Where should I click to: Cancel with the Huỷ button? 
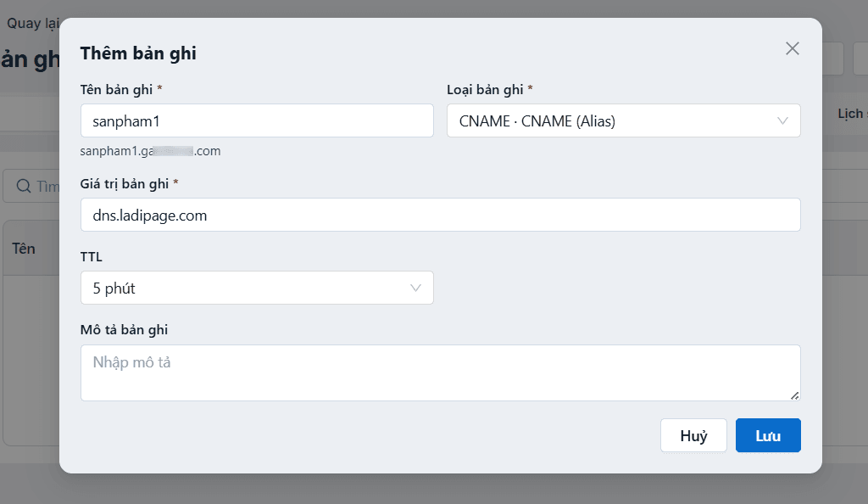[693, 435]
